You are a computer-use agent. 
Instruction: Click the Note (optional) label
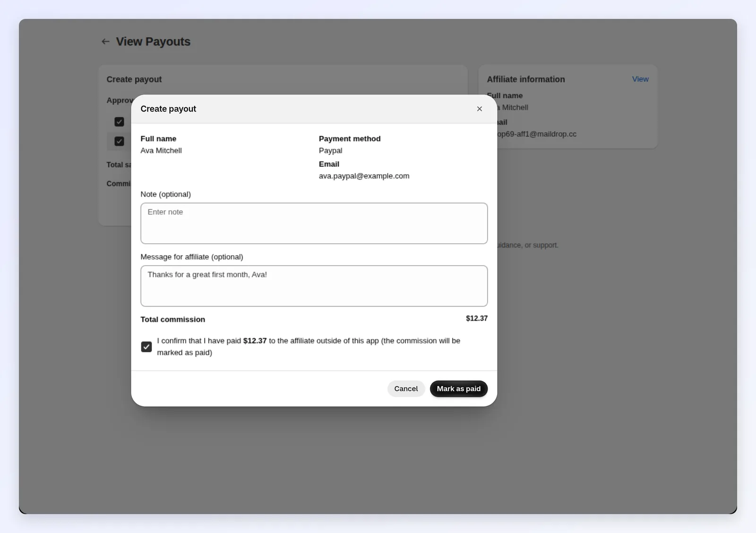[x=165, y=194]
